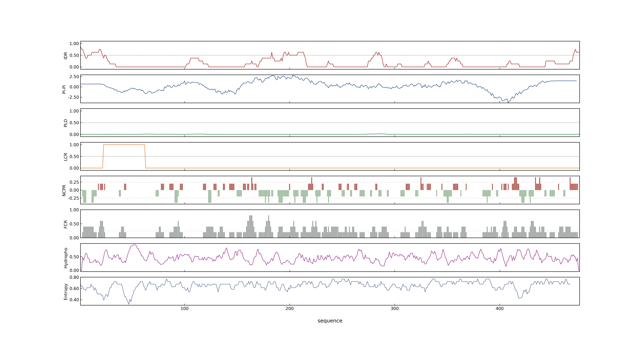This screenshot has height=343, width=644.
Task: Click the LCR y-axis label
Action: click(x=66, y=157)
